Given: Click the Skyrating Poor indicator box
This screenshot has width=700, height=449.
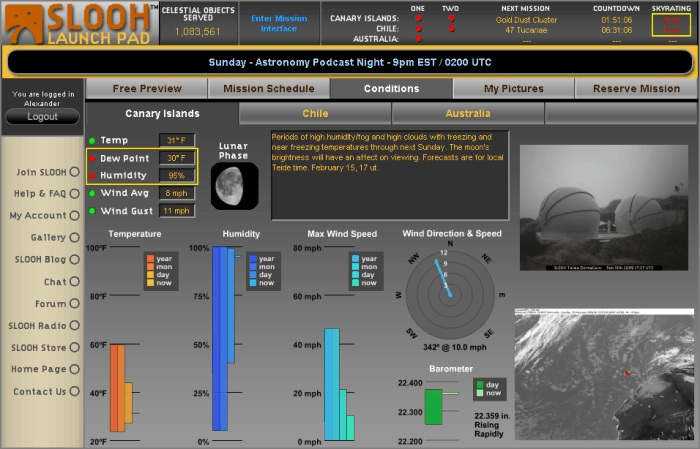Looking at the screenshot, I should [x=671, y=25].
